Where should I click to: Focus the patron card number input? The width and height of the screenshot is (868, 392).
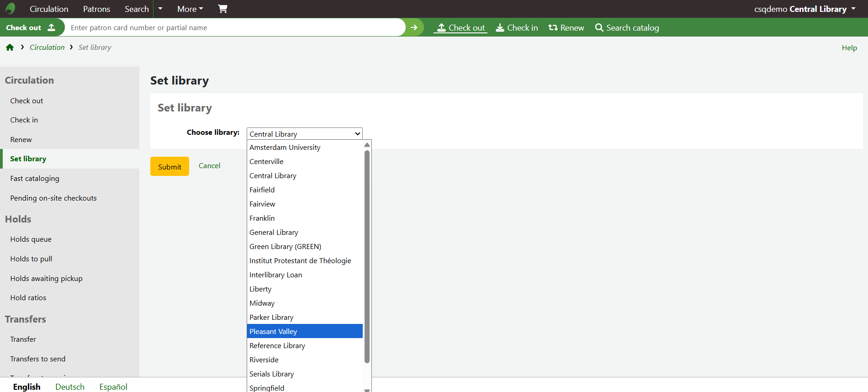[x=235, y=27]
